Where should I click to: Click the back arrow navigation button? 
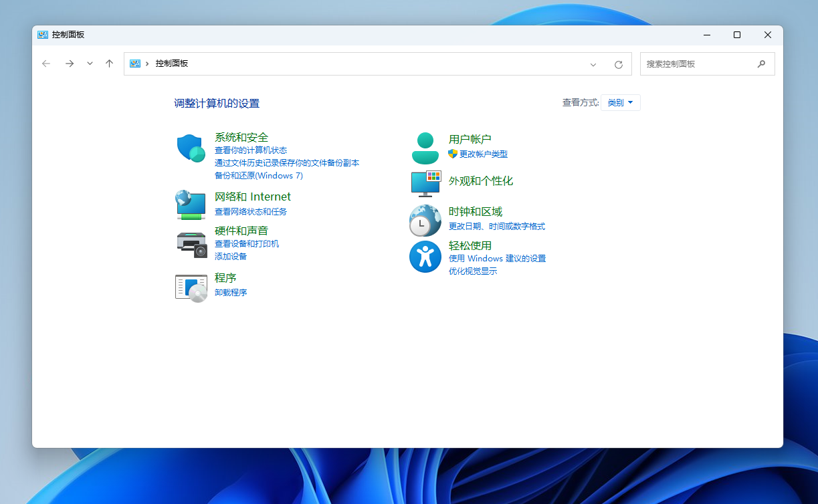coord(46,64)
